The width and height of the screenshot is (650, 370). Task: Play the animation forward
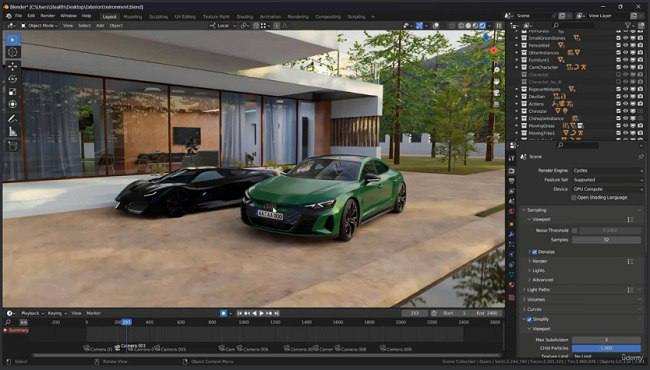pos(262,314)
